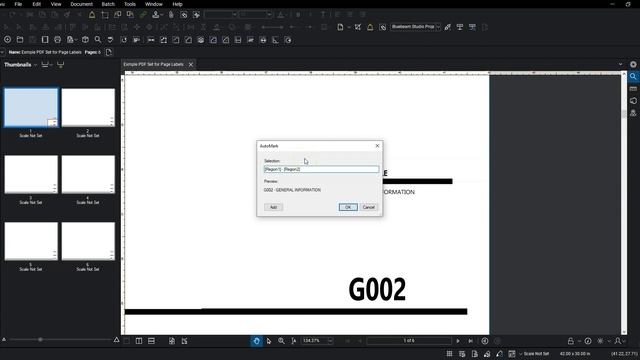The image size is (640, 360).
Task: Select page 6 thumbnail
Action: 88,241
